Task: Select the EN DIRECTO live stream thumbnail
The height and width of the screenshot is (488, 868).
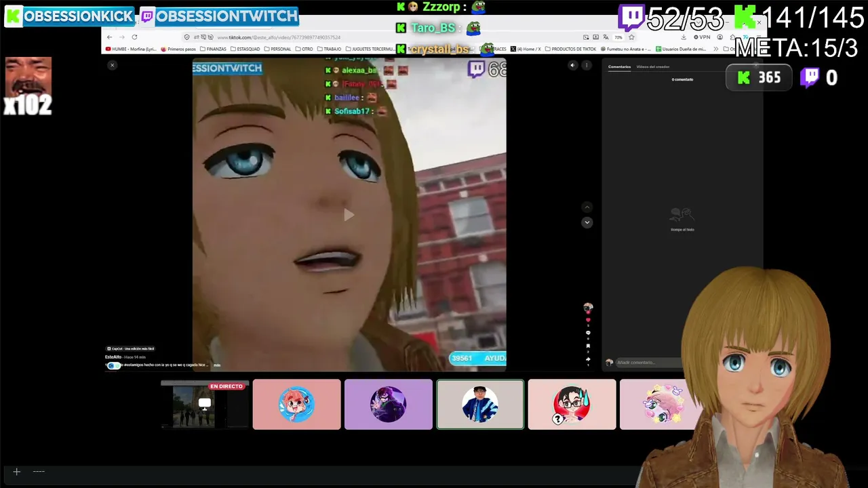Action: (x=205, y=405)
